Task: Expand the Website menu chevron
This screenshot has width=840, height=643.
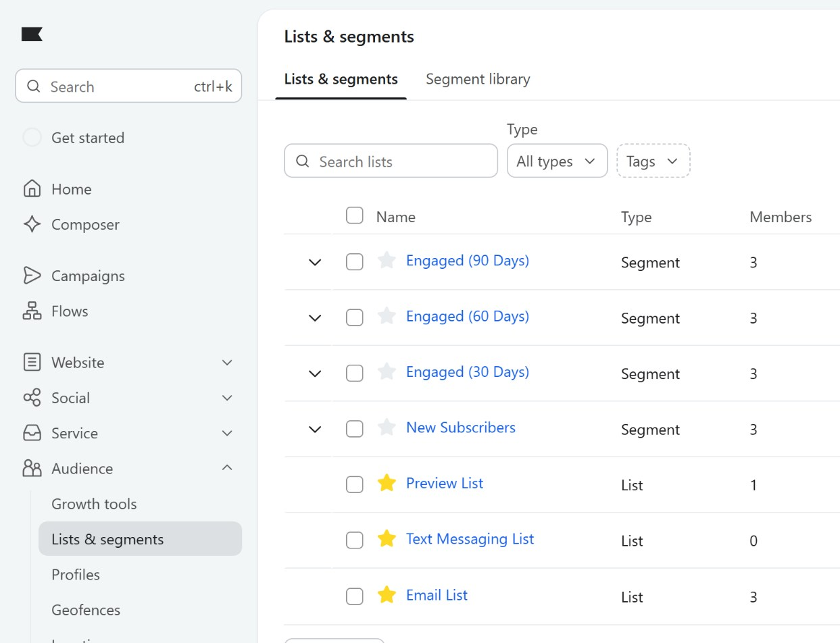Action: (x=227, y=363)
